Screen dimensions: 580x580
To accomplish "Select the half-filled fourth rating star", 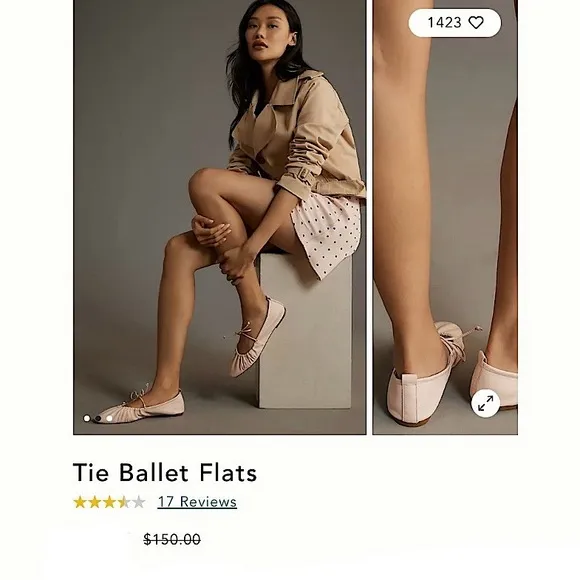I will point(124,502).
